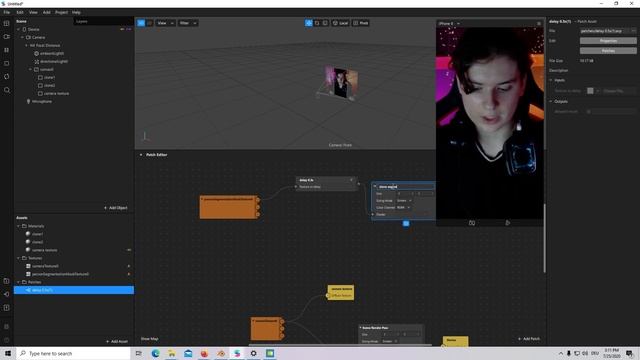Open the Settings gear on the taskbar
This screenshot has width=640, height=360.
click(253, 353)
